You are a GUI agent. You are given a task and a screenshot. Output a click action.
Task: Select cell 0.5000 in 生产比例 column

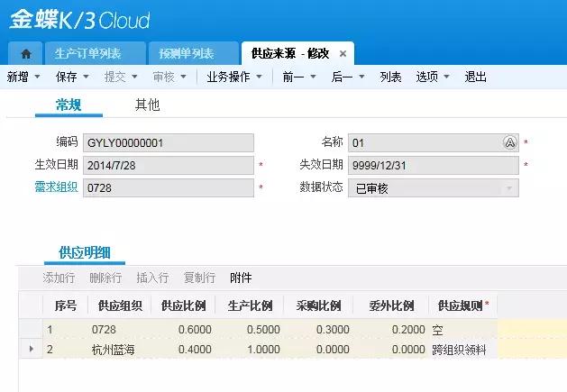pyautogui.click(x=250, y=330)
